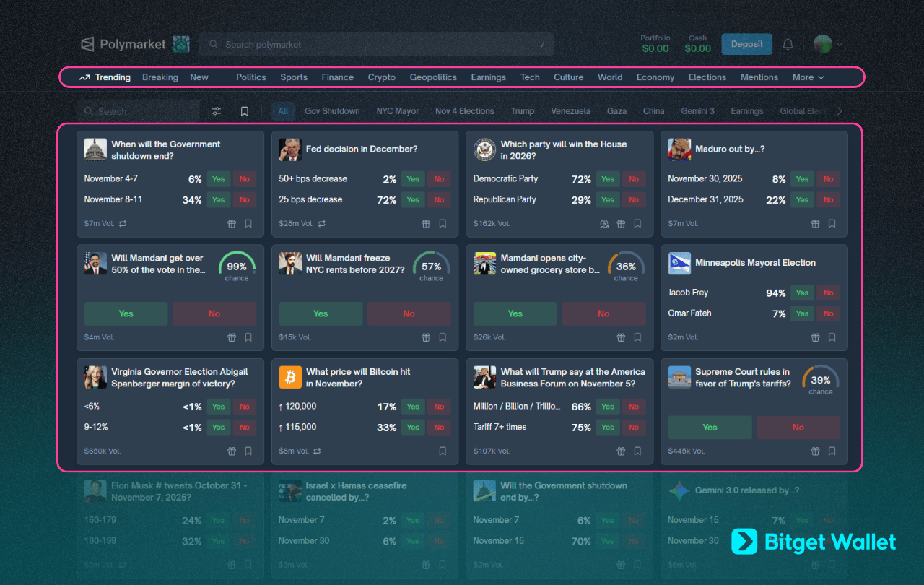Click the repeat icon on Government shutdown card

[123, 224]
